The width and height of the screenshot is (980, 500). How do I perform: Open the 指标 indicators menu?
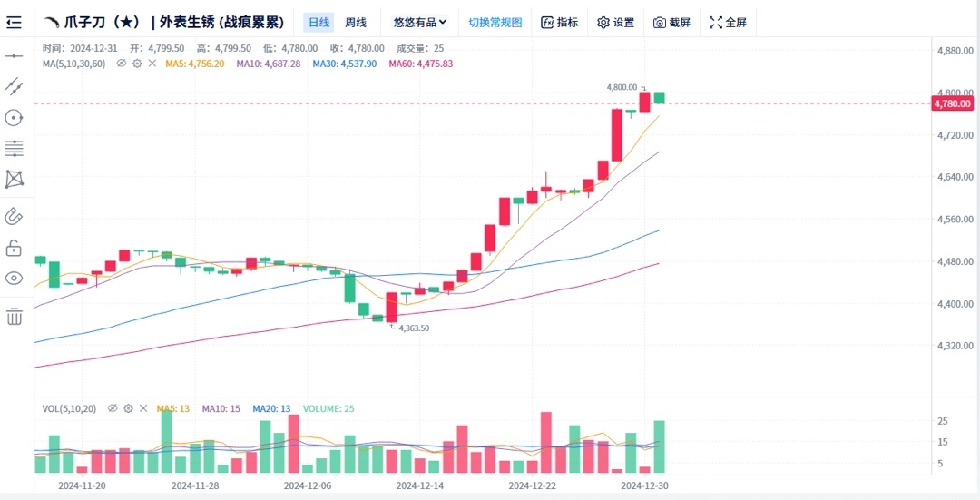pyautogui.click(x=559, y=22)
